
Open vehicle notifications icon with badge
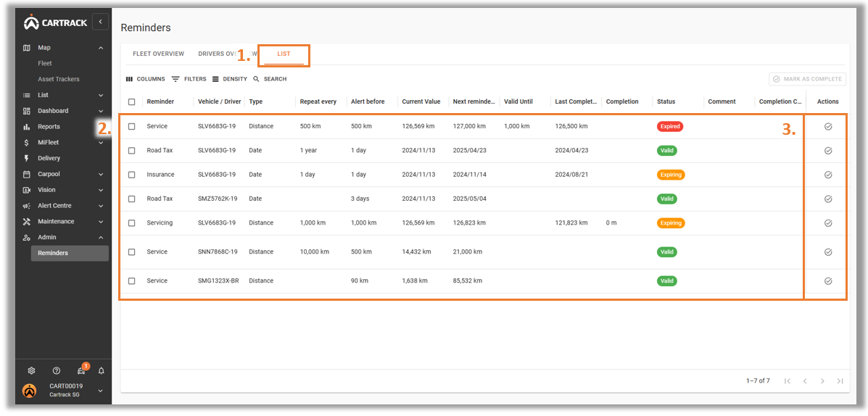(x=80, y=370)
